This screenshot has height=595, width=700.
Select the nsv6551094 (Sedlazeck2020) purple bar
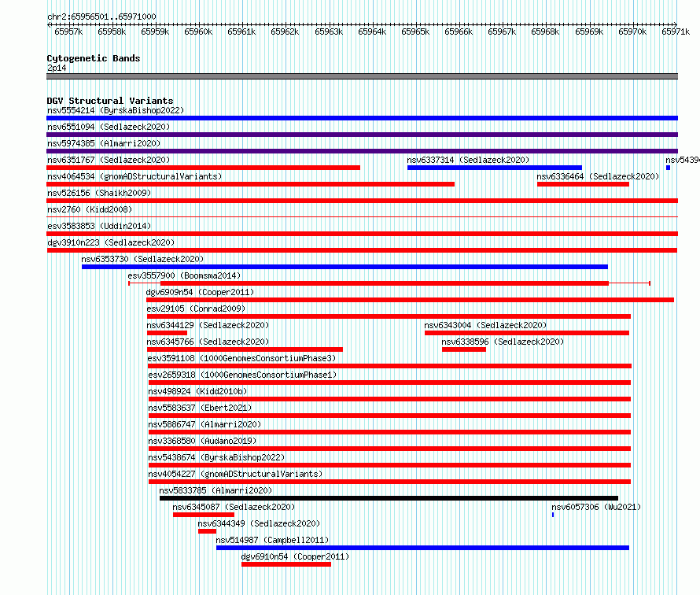coord(362,135)
